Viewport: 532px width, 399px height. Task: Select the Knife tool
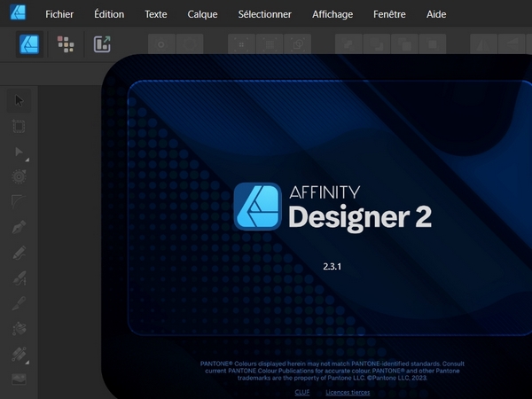[19, 303]
